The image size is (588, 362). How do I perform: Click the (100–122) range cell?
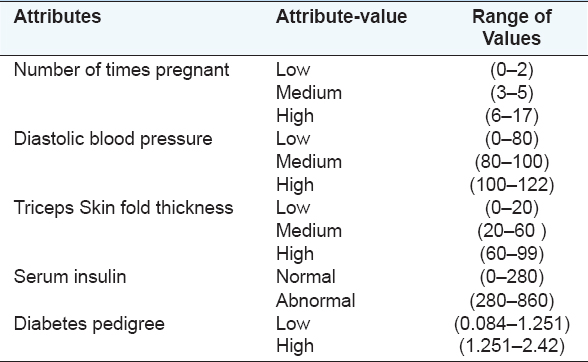click(512, 185)
